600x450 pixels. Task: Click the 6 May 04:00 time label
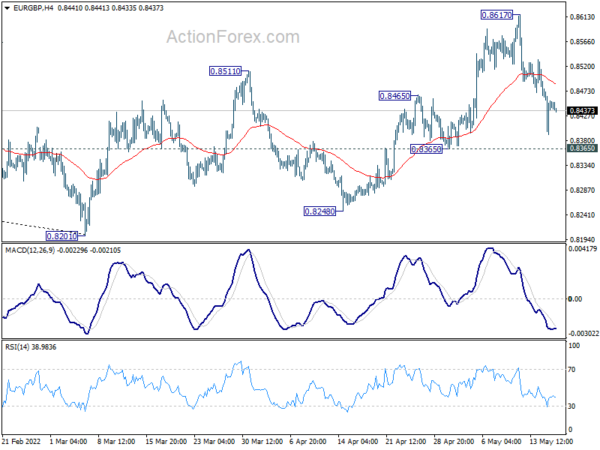(501, 442)
